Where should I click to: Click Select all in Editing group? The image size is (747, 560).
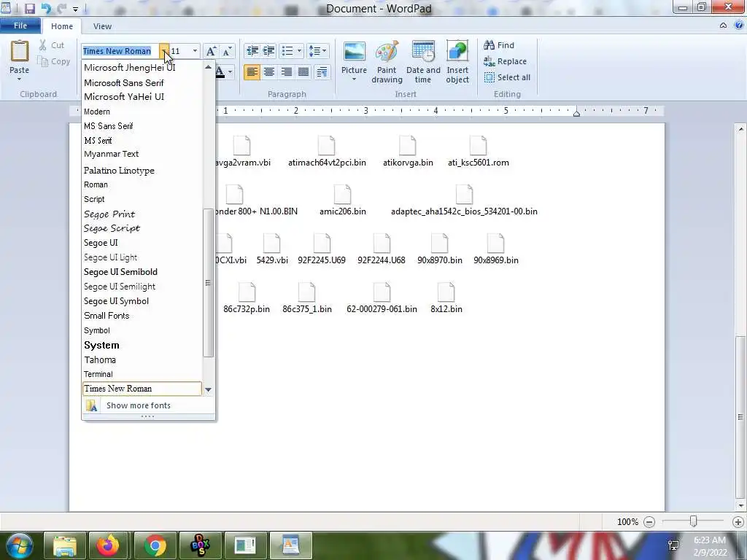pyautogui.click(x=507, y=77)
